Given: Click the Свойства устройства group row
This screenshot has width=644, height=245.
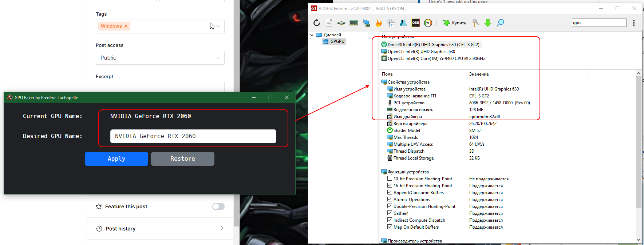Looking at the screenshot, I should pyautogui.click(x=405, y=82).
